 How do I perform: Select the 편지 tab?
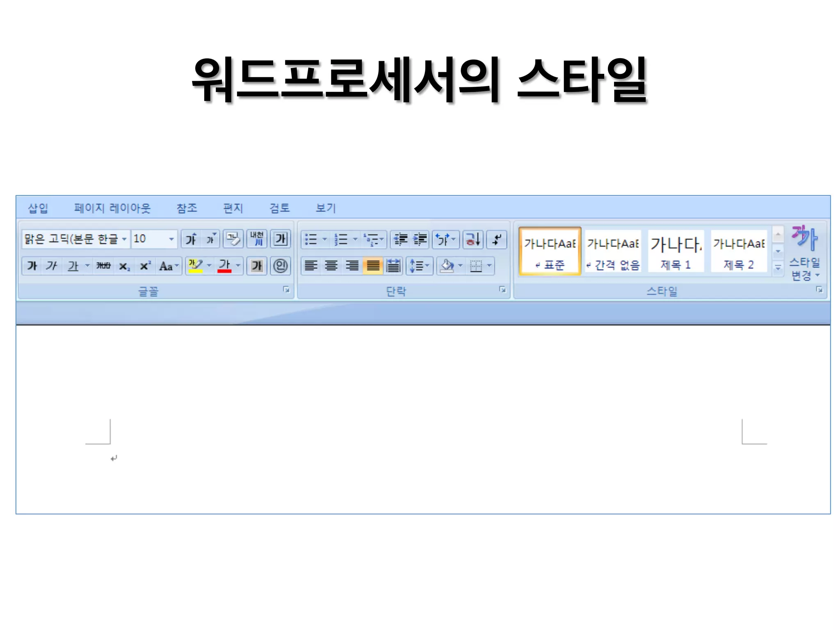pyautogui.click(x=233, y=208)
